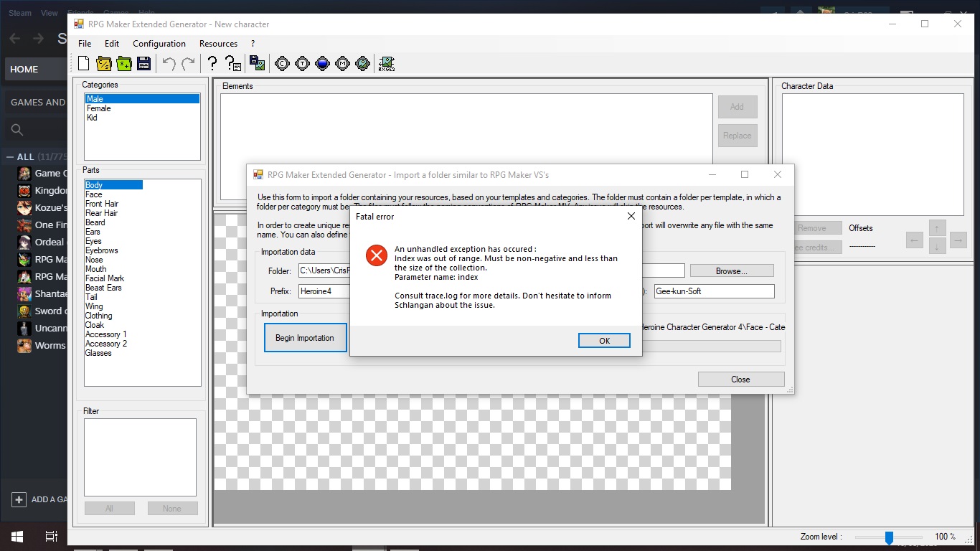Click the blue sphere toolbar icon
The image size is (980, 551).
click(322, 63)
